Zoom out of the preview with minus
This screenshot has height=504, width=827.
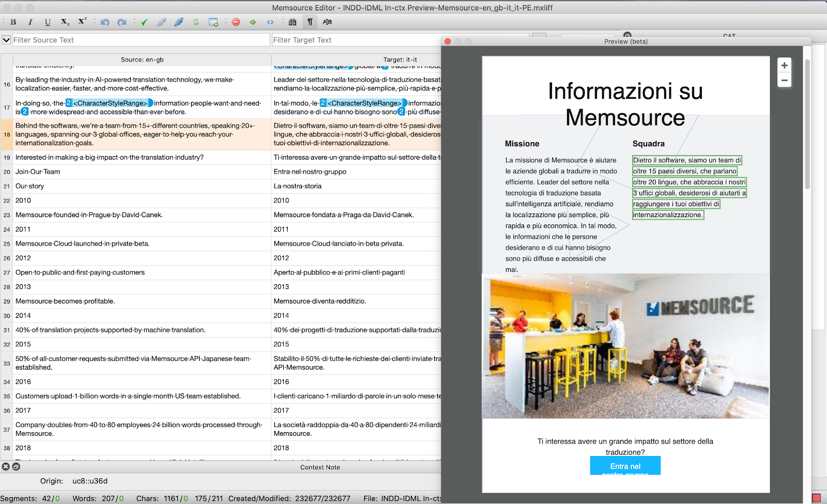tap(784, 80)
